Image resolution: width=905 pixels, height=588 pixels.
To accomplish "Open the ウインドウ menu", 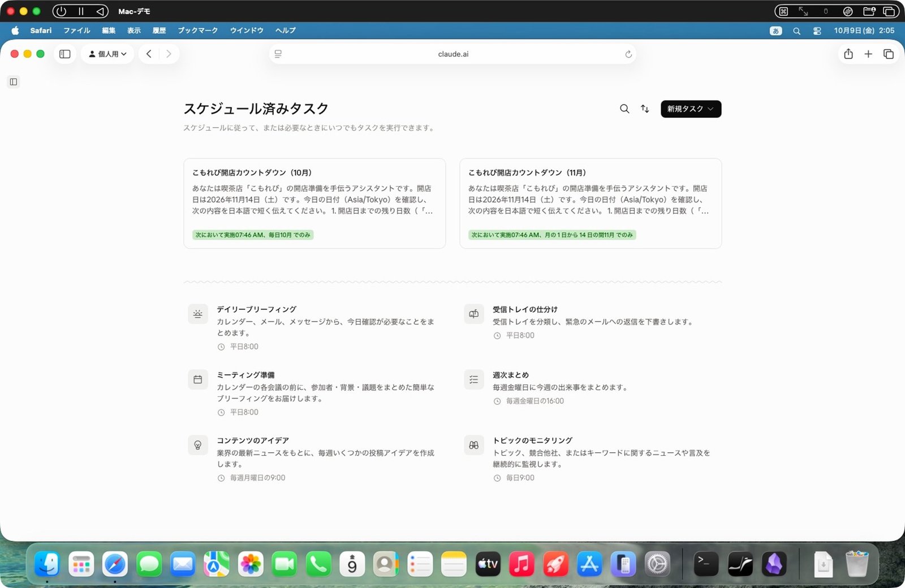I will click(247, 31).
